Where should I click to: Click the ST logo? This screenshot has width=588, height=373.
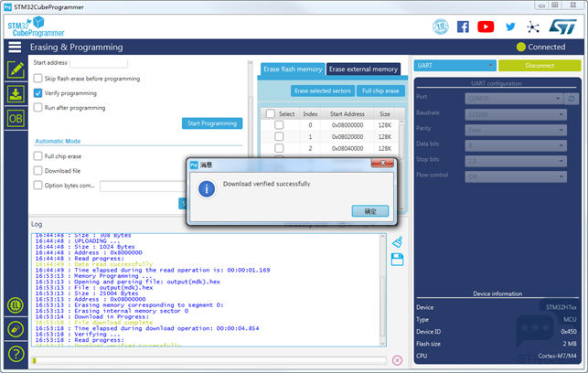click(x=562, y=27)
